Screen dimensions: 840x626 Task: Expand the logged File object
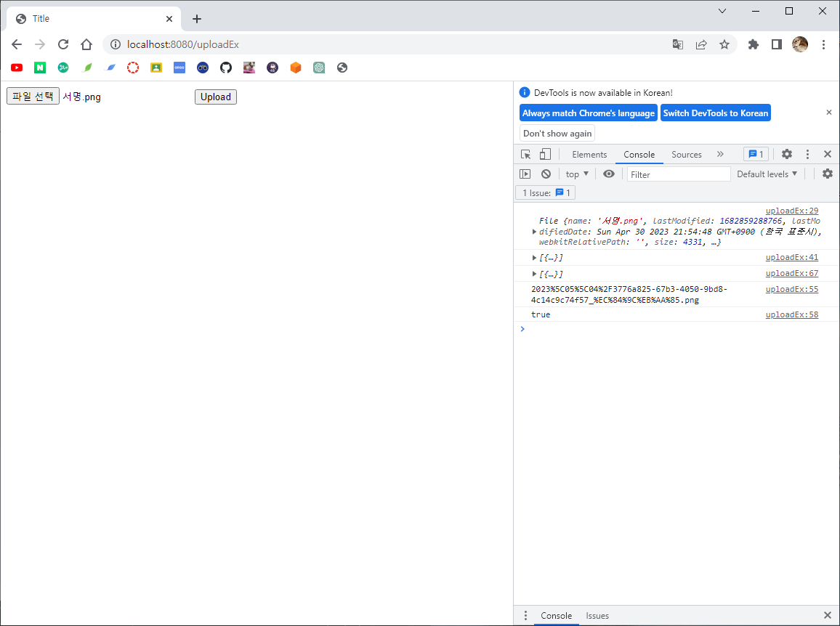tap(534, 232)
